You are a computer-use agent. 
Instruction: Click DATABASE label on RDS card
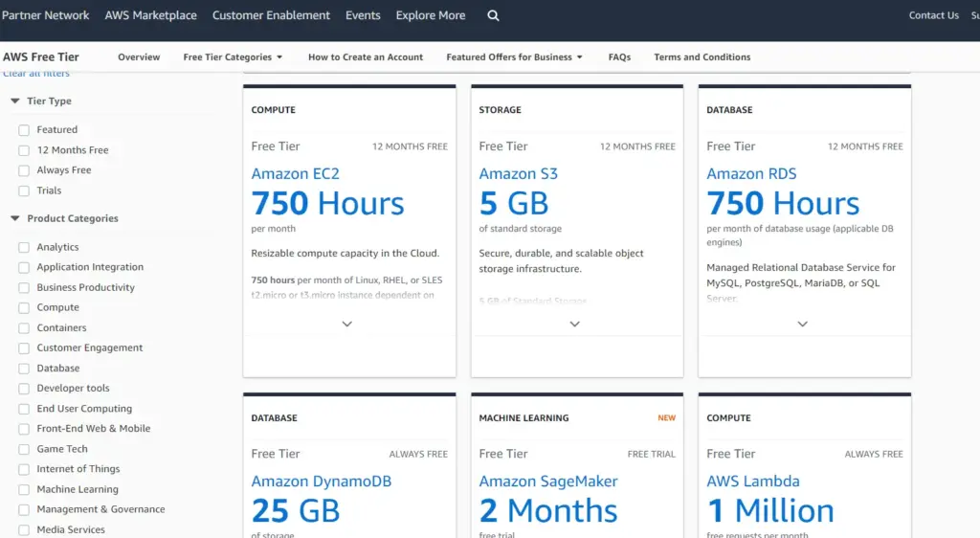(x=729, y=110)
